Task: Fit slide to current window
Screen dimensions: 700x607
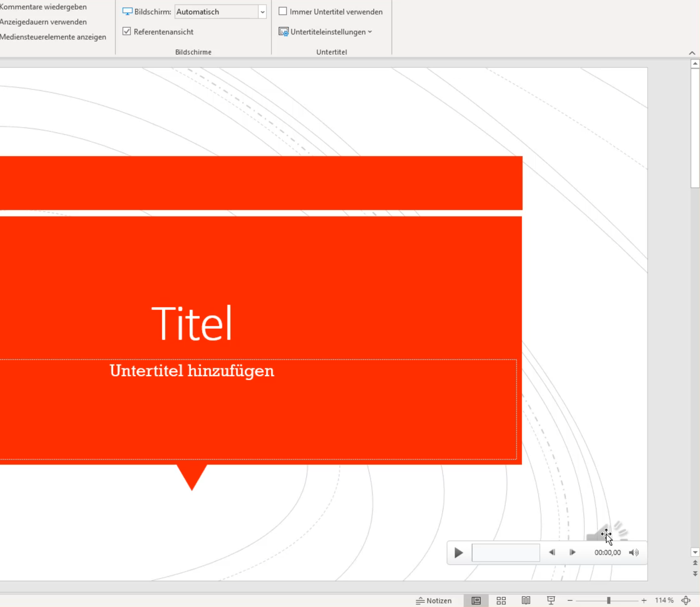Action: pos(686,600)
